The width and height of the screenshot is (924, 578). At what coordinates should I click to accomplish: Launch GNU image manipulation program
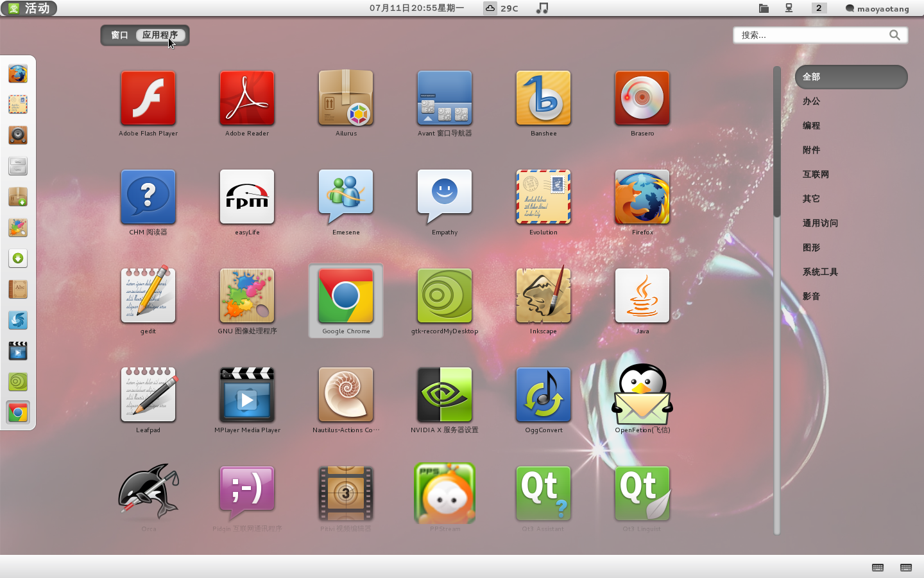tap(247, 296)
